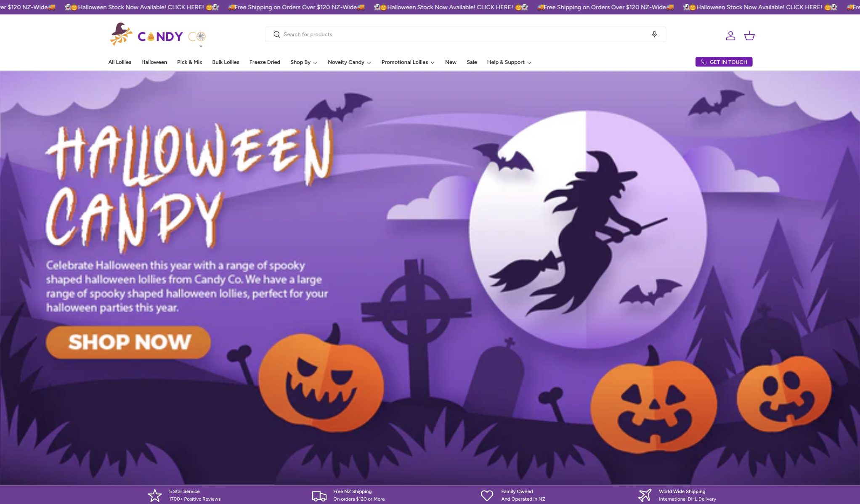The height and width of the screenshot is (504, 860).
Task: Open the account login icon
Action: tap(730, 36)
